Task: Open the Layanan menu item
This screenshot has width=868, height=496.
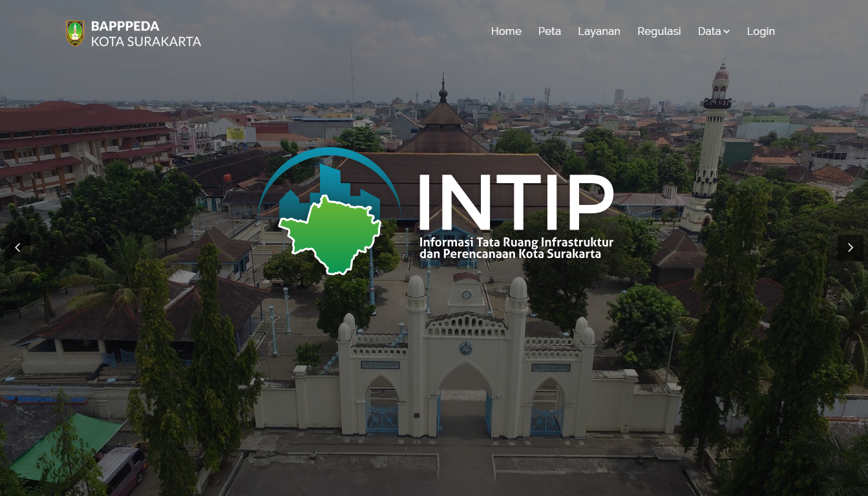Action: point(599,31)
